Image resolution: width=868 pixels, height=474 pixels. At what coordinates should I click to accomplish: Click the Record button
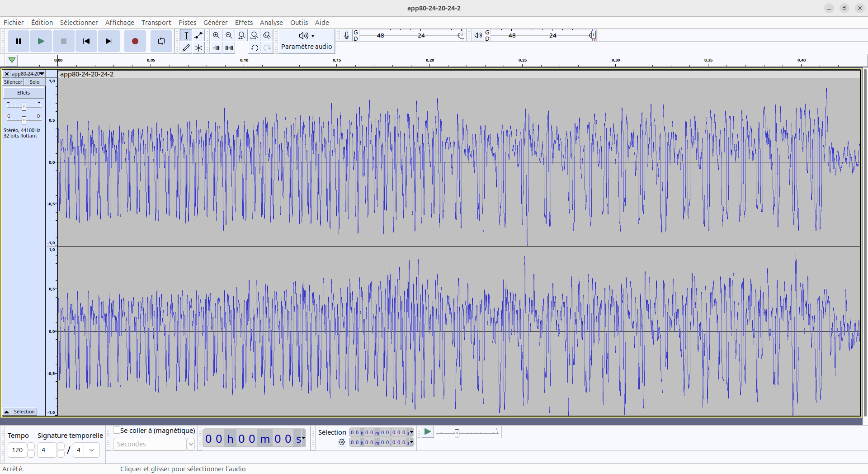coord(135,41)
